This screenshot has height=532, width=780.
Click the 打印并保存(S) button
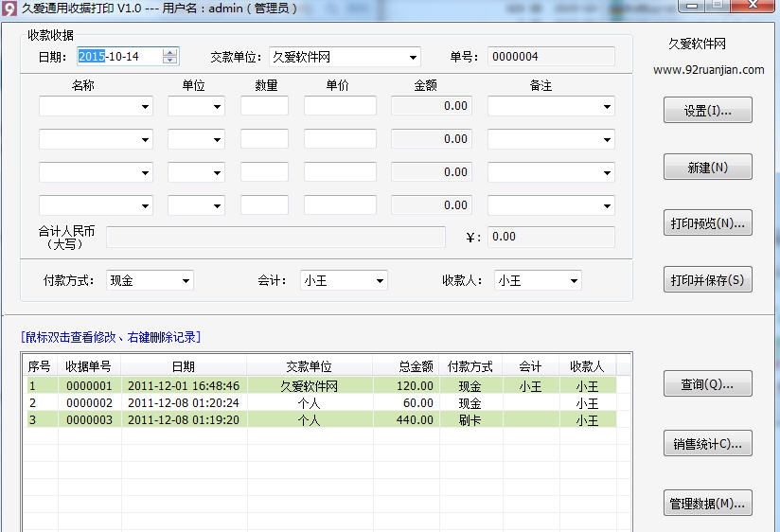pos(707,279)
